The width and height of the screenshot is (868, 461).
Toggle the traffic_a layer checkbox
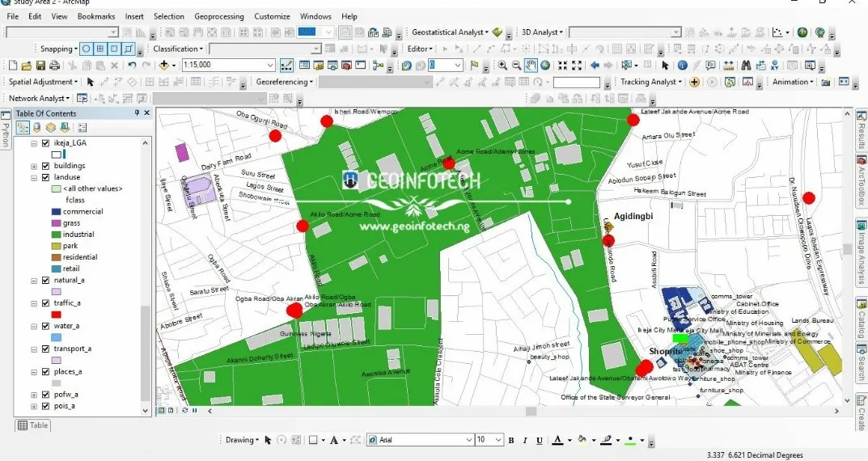46,302
